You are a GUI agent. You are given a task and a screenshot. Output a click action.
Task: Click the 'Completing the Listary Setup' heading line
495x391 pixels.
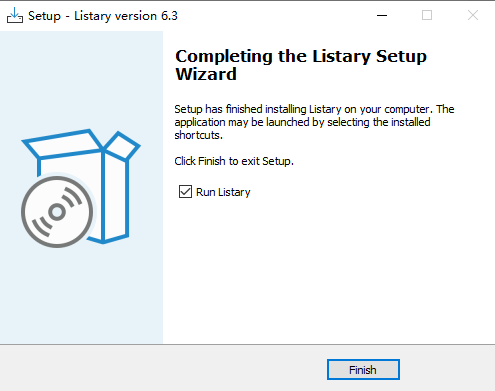click(301, 56)
